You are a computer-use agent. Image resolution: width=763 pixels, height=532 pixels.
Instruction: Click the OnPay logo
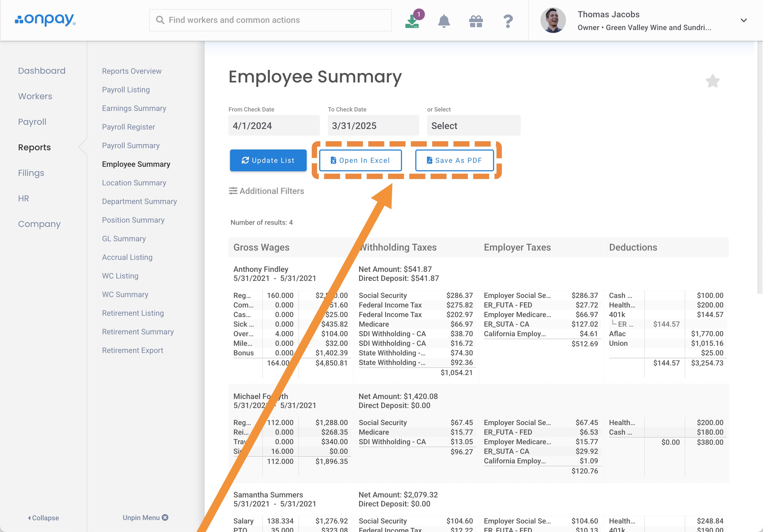pos(45,20)
